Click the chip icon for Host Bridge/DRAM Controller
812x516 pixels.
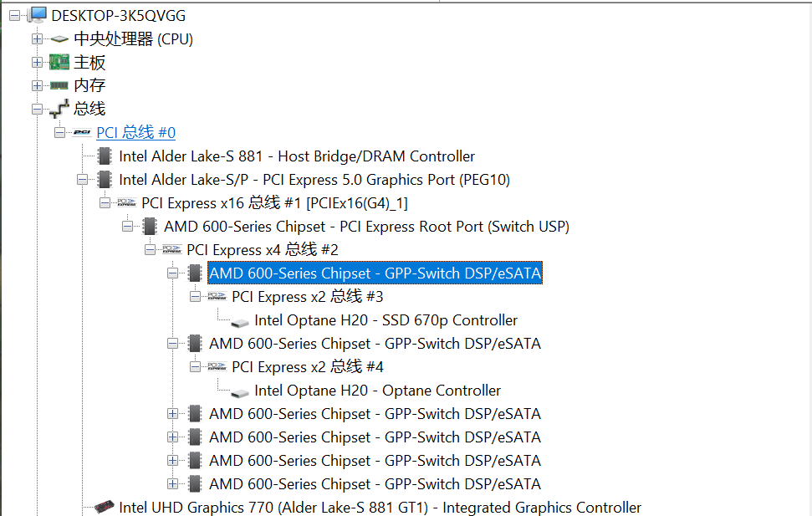(x=105, y=156)
